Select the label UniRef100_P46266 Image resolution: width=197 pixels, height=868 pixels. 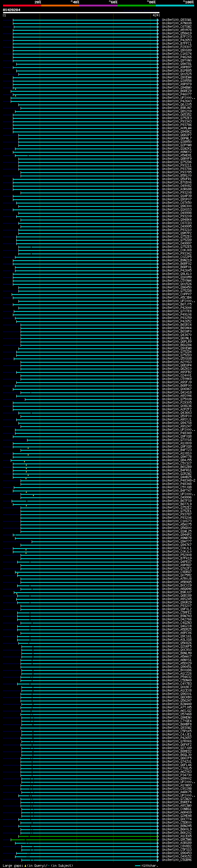(x=177, y=57)
